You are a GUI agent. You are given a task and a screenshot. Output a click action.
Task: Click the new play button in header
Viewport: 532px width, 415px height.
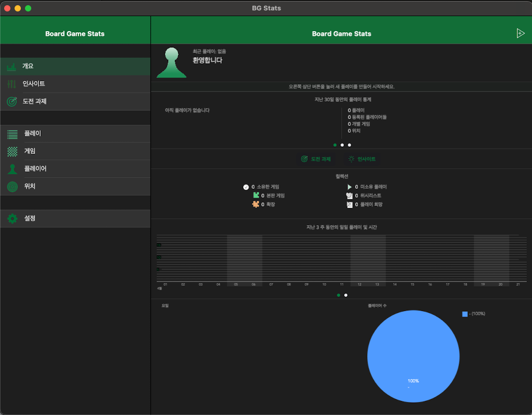pyautogui.click(x=521, y=33)
